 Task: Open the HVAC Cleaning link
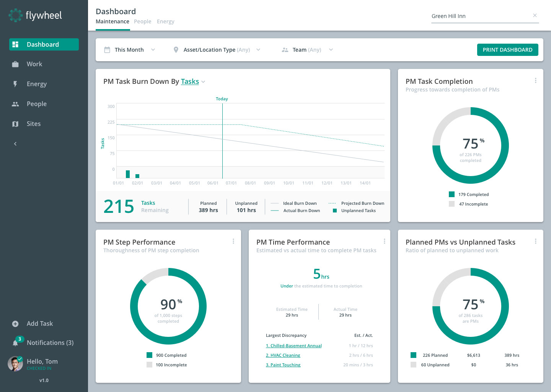click(283, 355)
